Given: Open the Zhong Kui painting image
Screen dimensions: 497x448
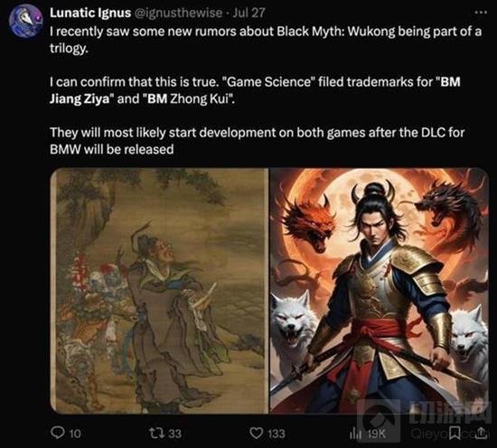Looking at the screenshot, I should 159,291.
